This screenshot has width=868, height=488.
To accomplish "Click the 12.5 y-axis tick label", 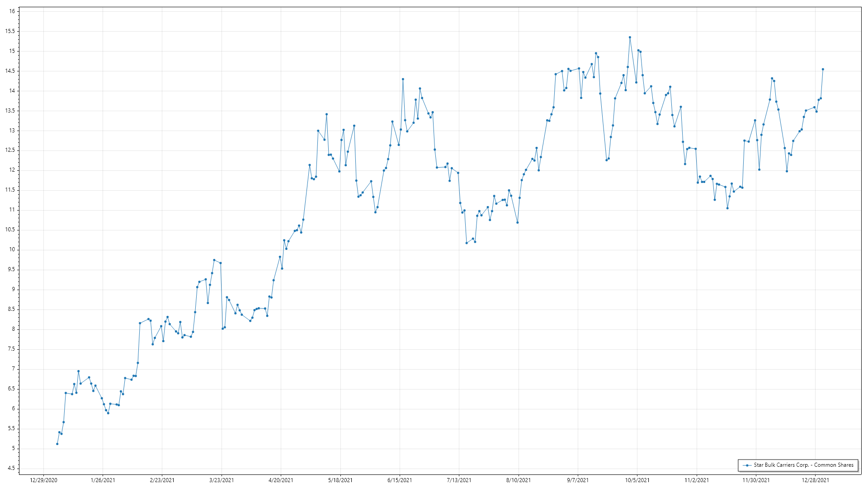I will pyautogui.click(x=10, y=150).
